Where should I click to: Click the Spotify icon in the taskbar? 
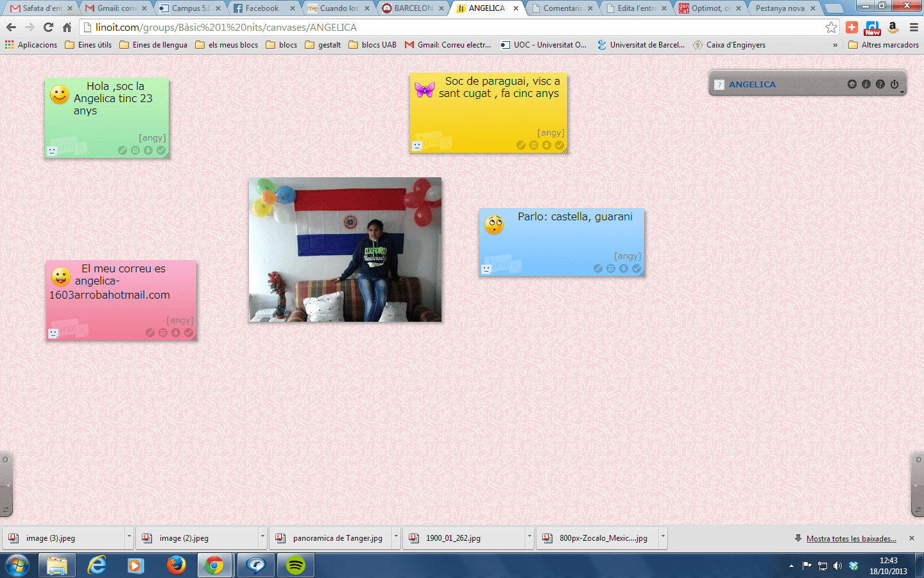coord(295,565)
